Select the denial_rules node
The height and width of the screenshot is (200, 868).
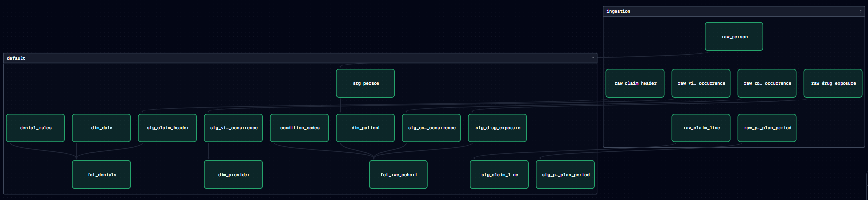point(35,128)
